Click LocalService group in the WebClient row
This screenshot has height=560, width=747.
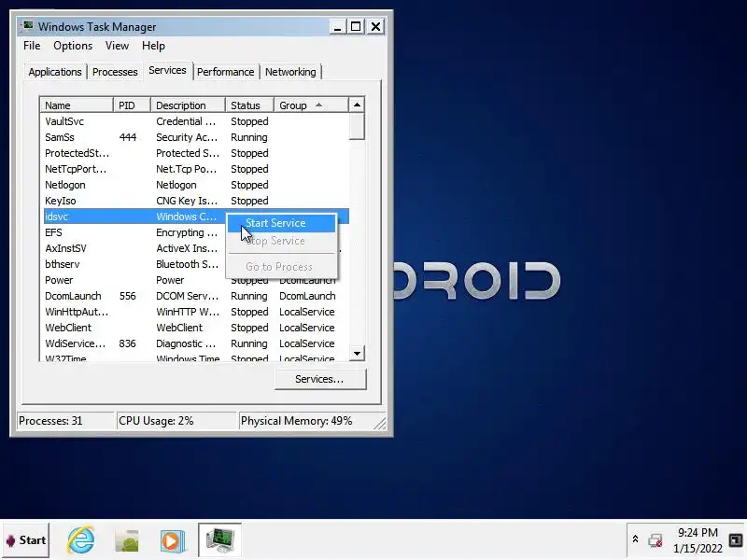tap(307, 328)
